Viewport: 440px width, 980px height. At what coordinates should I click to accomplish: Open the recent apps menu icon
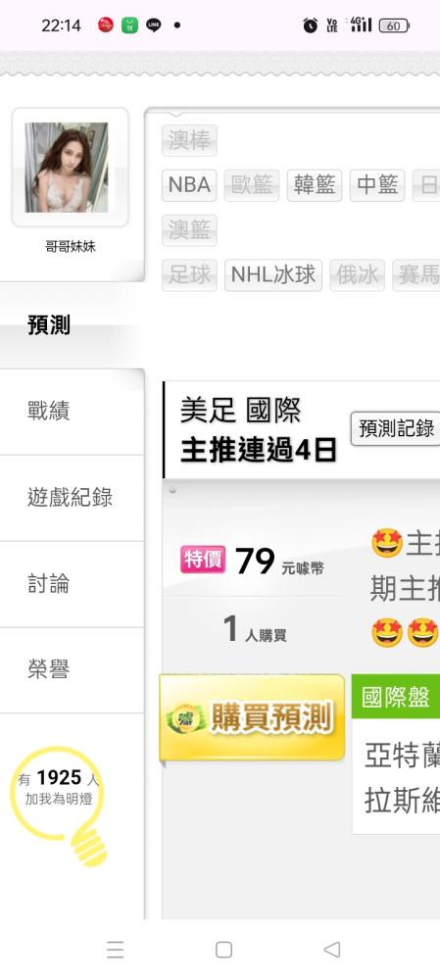tap(115, 950)
